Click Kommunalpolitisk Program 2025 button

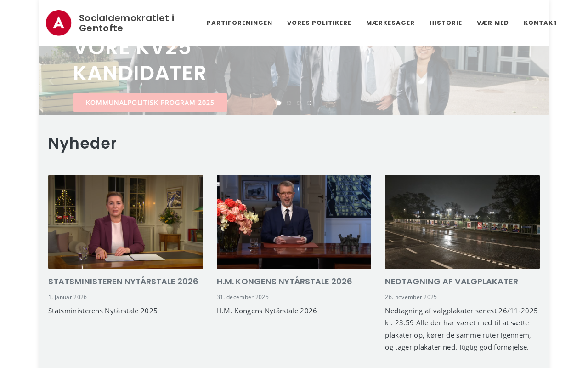[150, 103]
